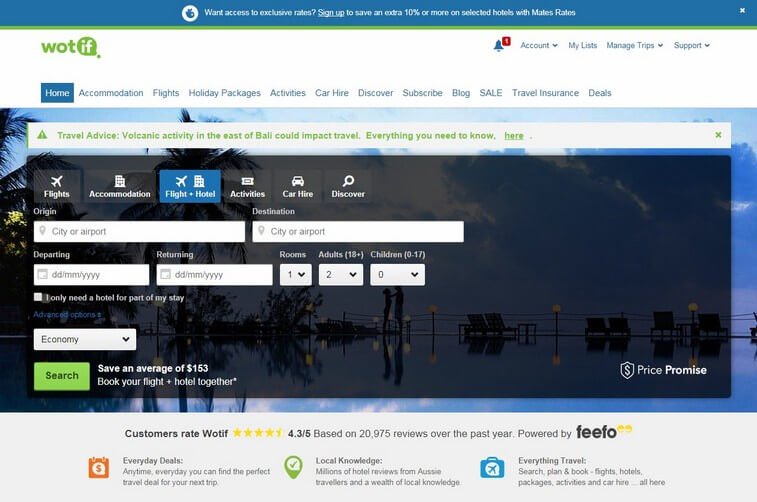757x502 pixels.
Task: Click the 'Save an average of $153' text
Action: 153,368
